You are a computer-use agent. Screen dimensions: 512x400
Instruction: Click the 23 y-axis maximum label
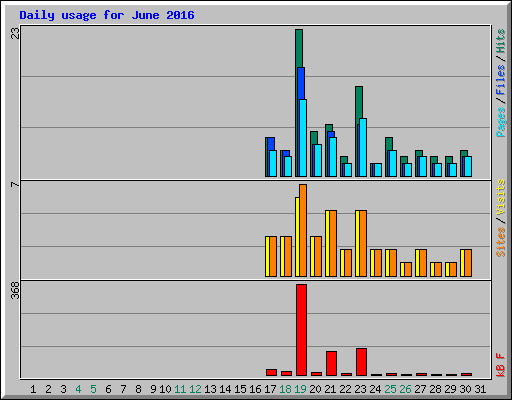pyautogui.click(x=15, y=33)
